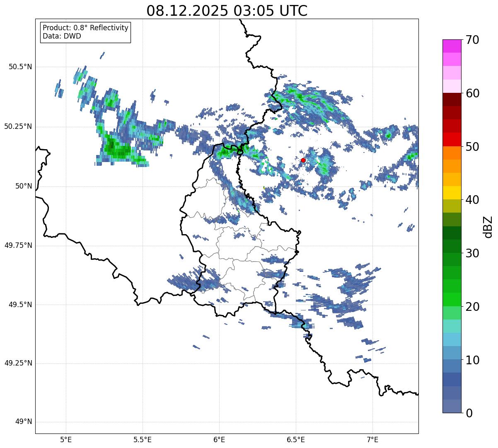Click the colorbar tick label 70
The width and height of the screenshot is (498, 448).
(472, 40)
